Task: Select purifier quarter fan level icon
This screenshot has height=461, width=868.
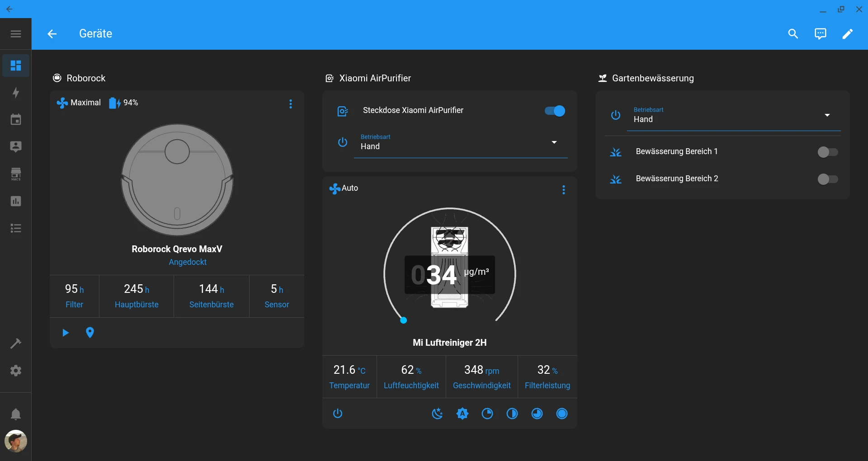Action: 487,414
